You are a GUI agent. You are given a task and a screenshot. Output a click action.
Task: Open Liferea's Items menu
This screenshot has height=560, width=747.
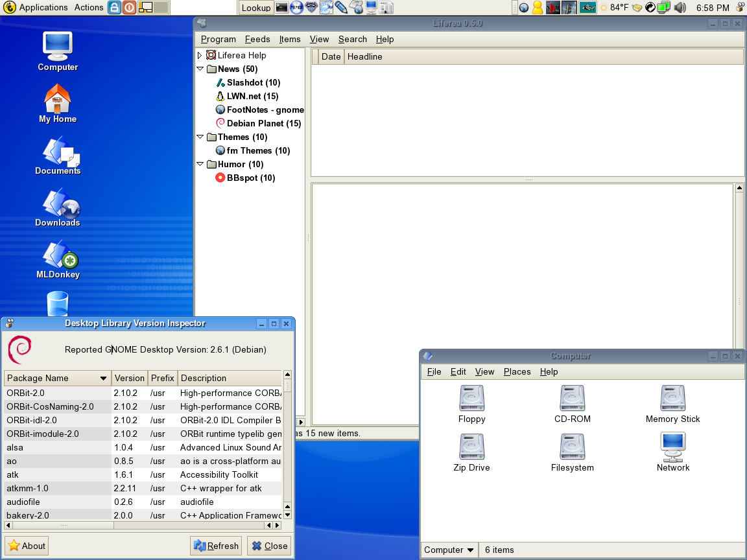290,39
